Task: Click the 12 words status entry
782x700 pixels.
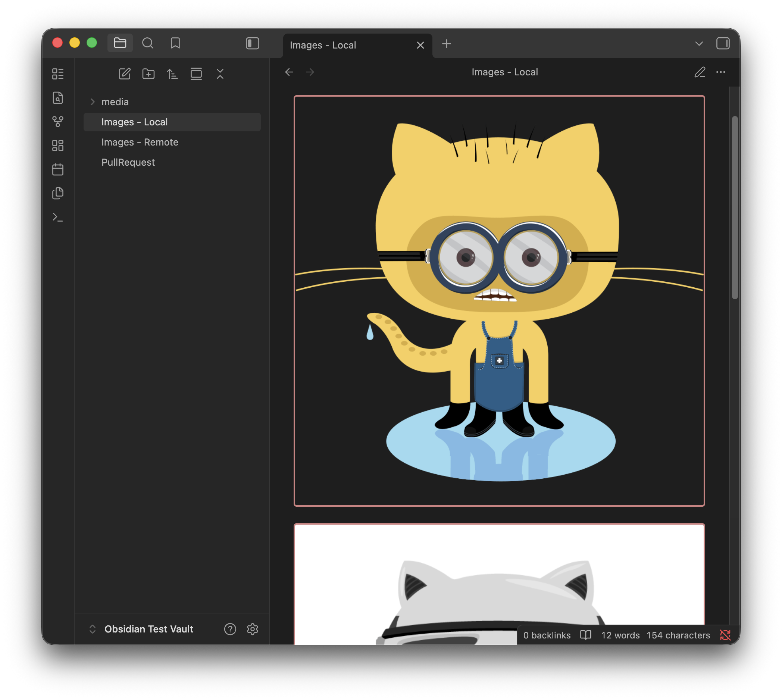Action: coord(620,635)
